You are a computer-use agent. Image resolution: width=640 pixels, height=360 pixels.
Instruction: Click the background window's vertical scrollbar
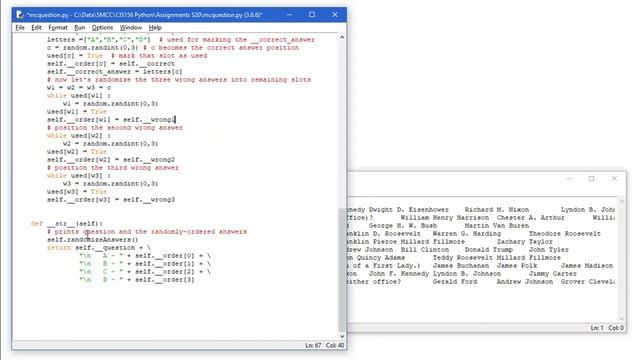tap(621, 260)
